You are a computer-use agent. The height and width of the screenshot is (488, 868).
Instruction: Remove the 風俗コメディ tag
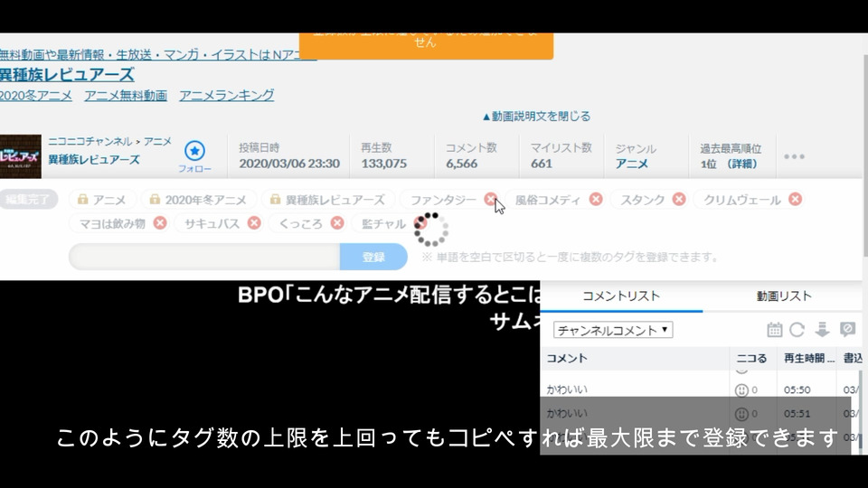[596, 199]
